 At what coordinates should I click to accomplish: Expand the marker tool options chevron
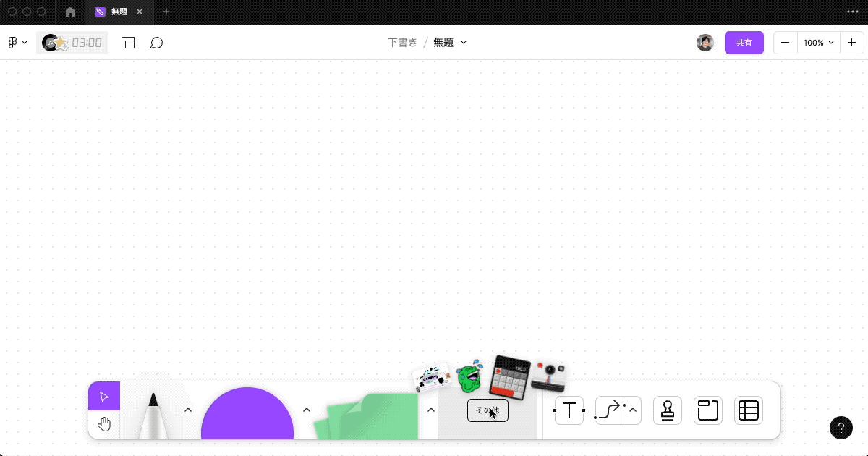point(188,409)
